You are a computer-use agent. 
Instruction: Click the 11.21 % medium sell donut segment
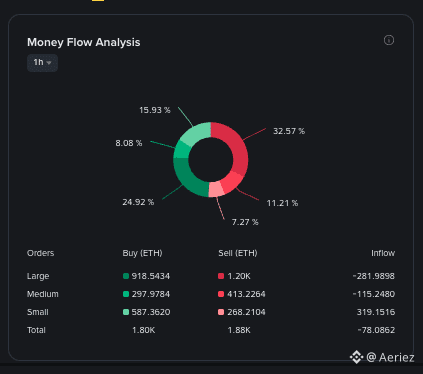coord(233,182)
